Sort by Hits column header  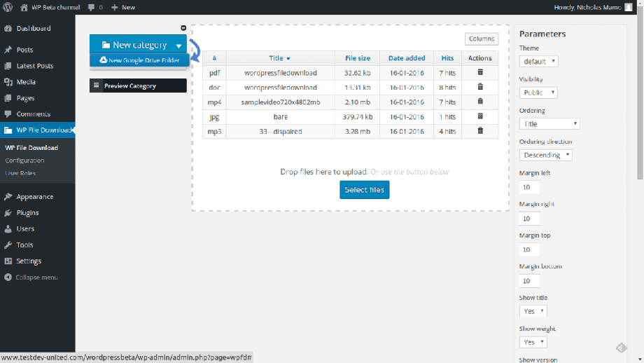447,58
